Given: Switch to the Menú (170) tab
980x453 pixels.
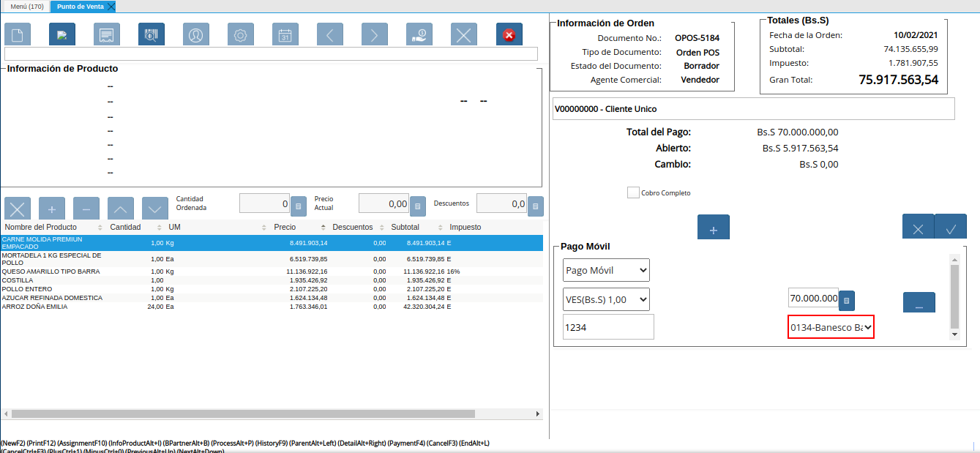Looking at the screenshot, I should click(x=26, y=6).
